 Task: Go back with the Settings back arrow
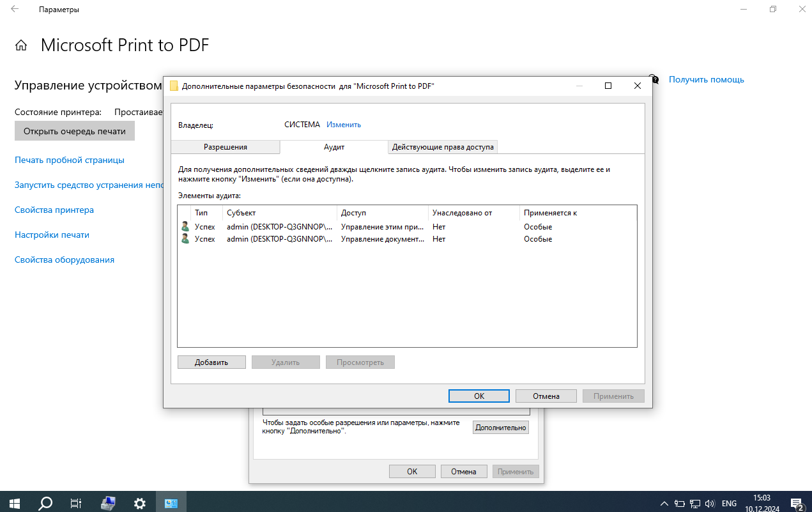pos(15,10)
